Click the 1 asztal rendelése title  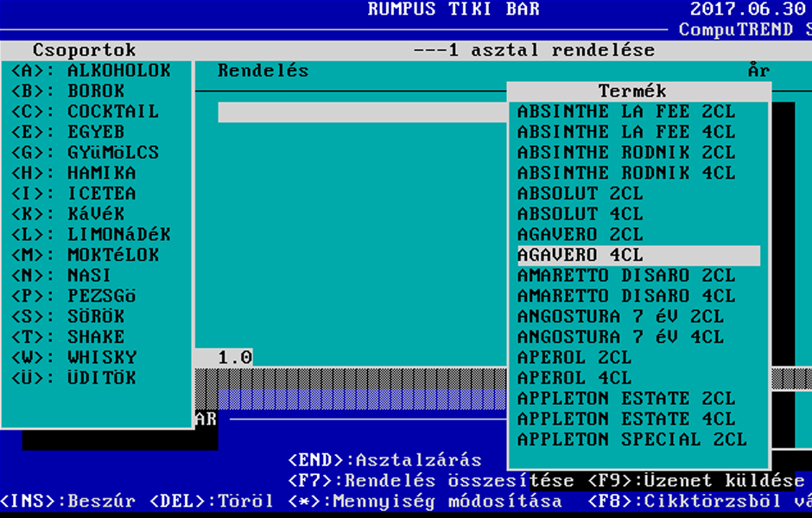pos(534,50)
